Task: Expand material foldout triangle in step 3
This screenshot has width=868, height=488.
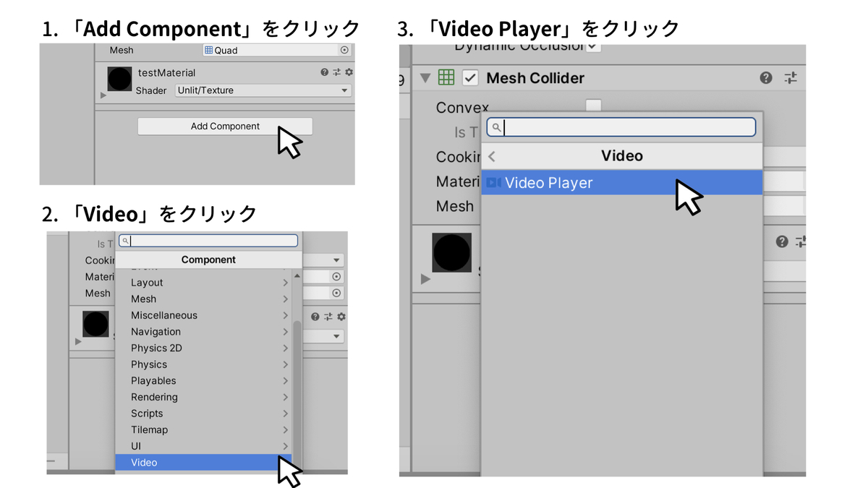Action: (425, 279)
